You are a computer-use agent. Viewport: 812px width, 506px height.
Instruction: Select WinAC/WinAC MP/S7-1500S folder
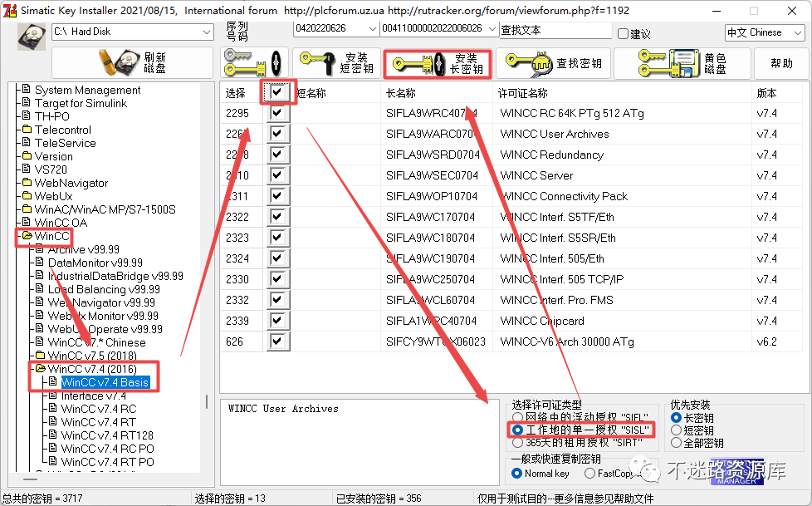(105, 209)
